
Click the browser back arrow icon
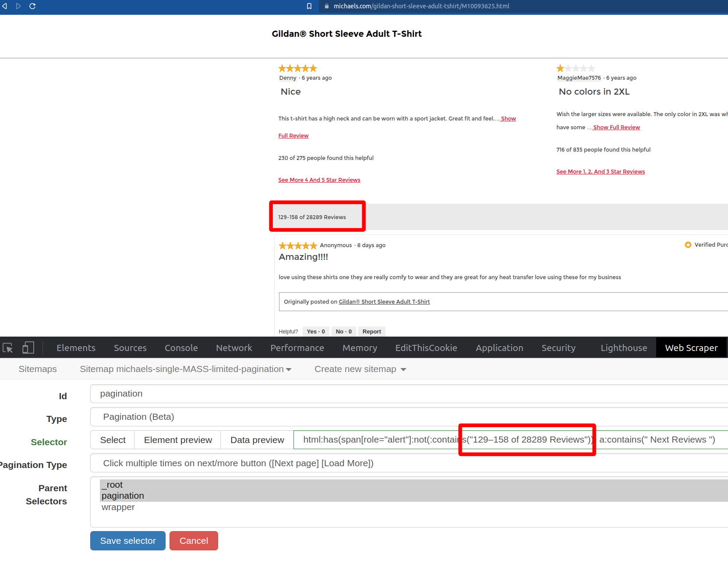click(x=5, y=6)
